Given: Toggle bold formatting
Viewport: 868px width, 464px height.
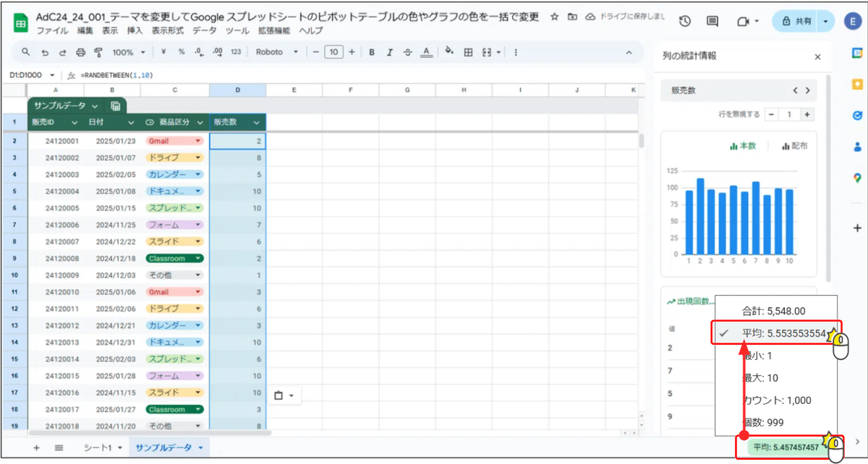Looking at the screenshot, I should 372,52.
